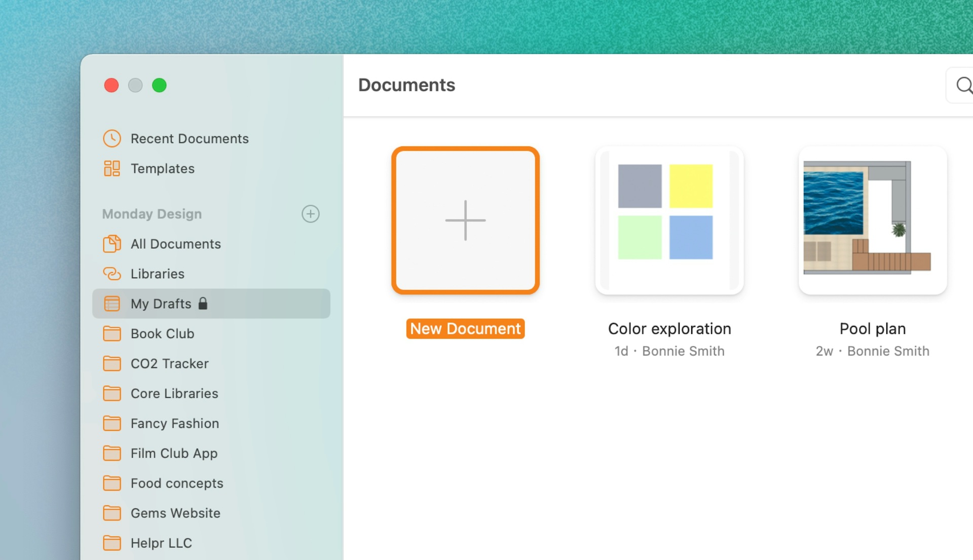Viewport: 973px width, 560px height.
Task: Select the Core Libraries folder
Action: [x=174, y=393]
